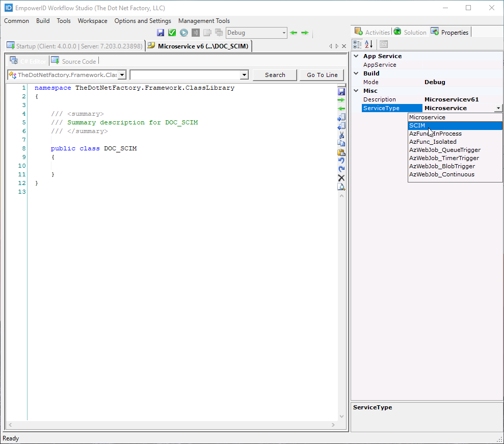
Task: Open print preview via the magnifier page icon
Action: [341, 187]
